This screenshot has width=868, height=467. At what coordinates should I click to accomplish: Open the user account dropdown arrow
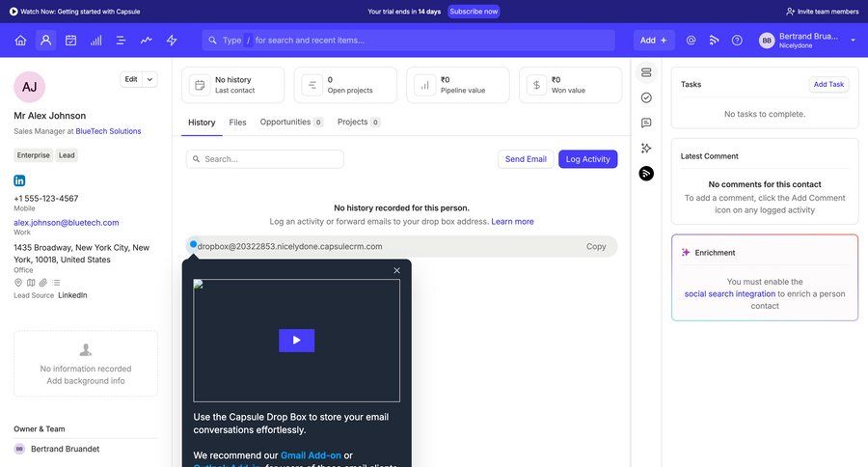click(854, 41)
